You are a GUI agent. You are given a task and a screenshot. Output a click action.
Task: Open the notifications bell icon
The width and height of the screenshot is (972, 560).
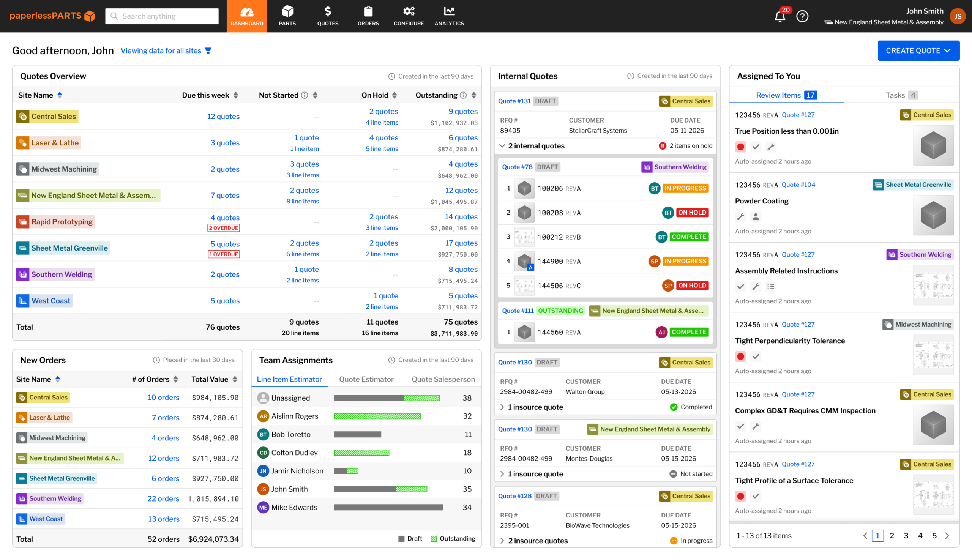pyautogui.click(x=779, y=16)
